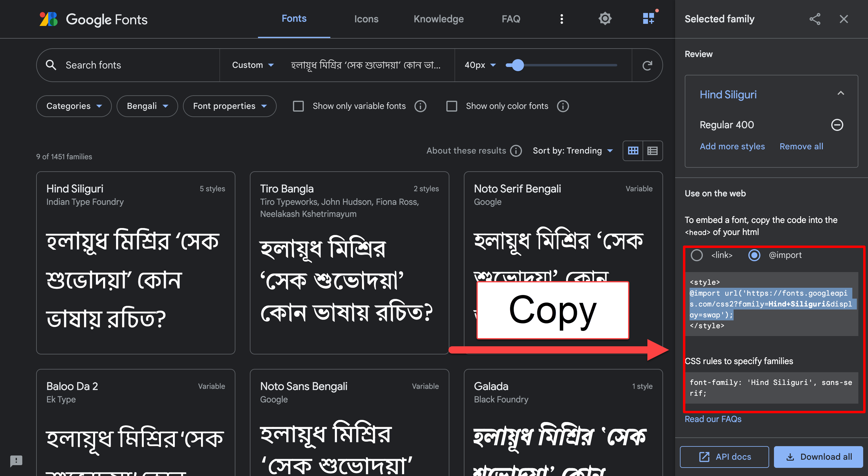
Task: Enable Show only variable fonts
Action: [x=298, y=106]
